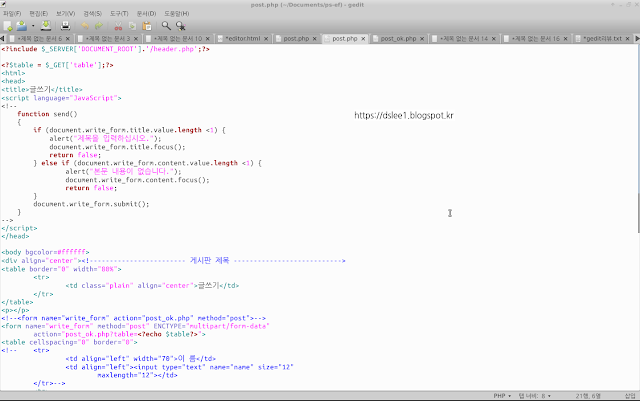Open the 파일(F) menu

click(x=12, y=13)
